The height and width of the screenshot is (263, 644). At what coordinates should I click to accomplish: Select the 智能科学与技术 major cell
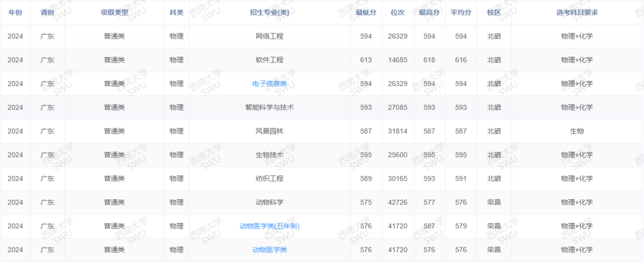click(x=270, y=107)
